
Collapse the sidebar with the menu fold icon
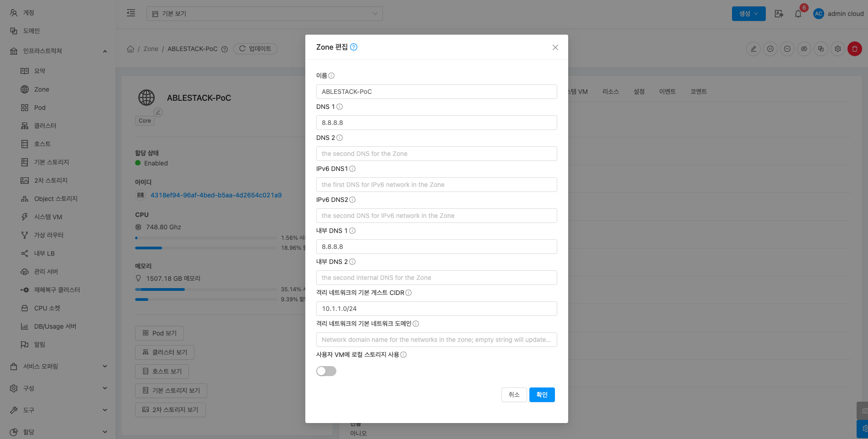[x=131, y=13]
